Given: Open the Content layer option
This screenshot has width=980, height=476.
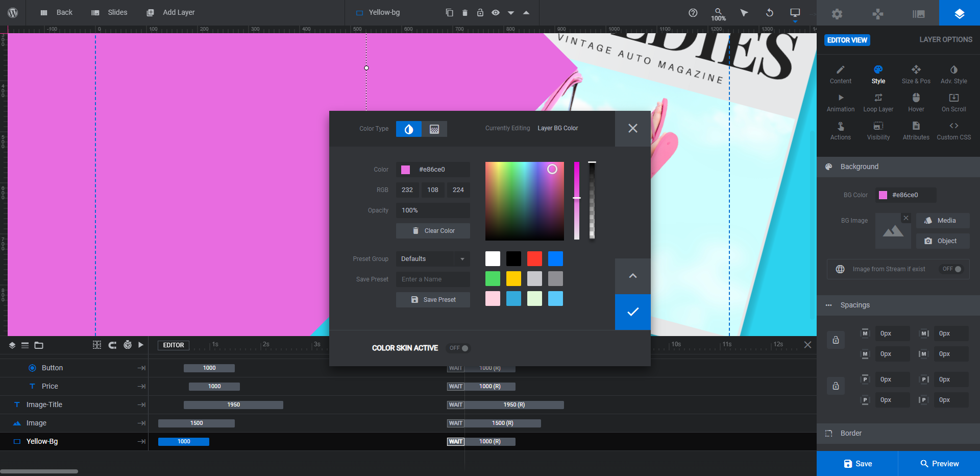Looking at the screenshot, I should pos(841,75).
